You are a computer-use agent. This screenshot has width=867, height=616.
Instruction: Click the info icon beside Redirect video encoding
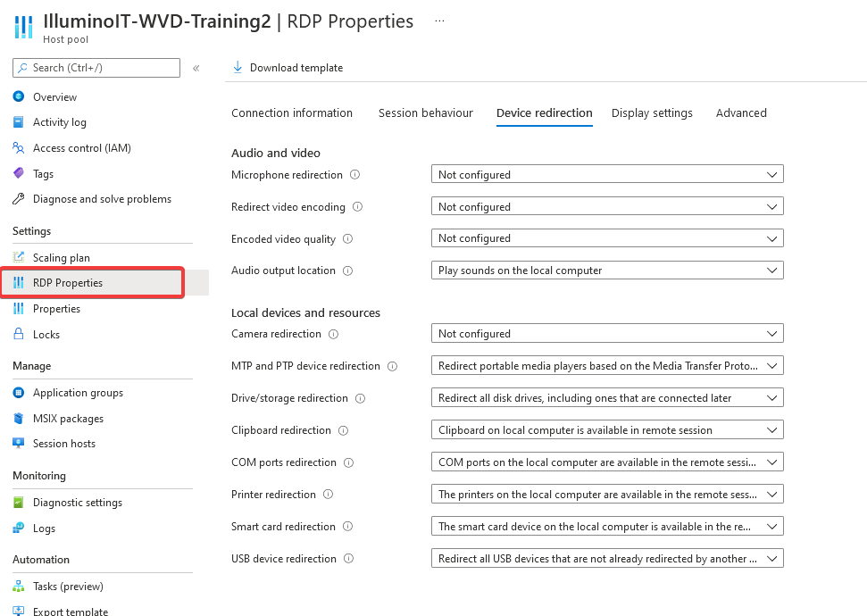pos(358,207)
